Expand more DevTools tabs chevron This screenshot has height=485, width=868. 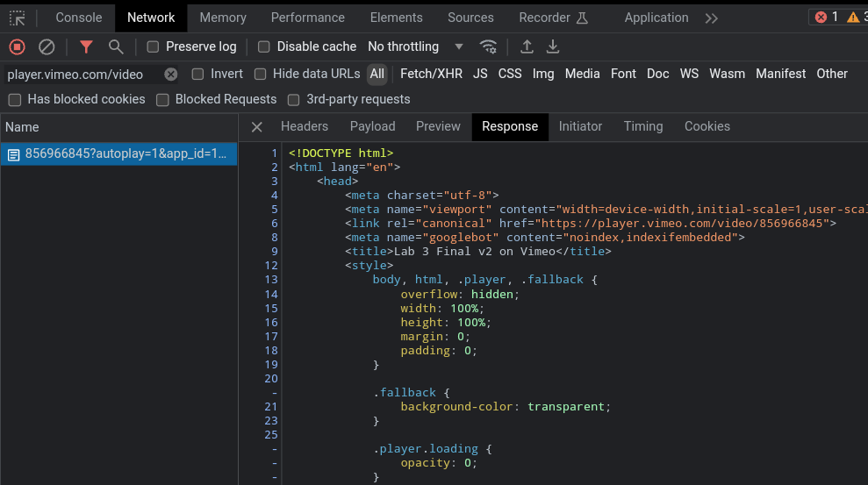tap(711, 18)
